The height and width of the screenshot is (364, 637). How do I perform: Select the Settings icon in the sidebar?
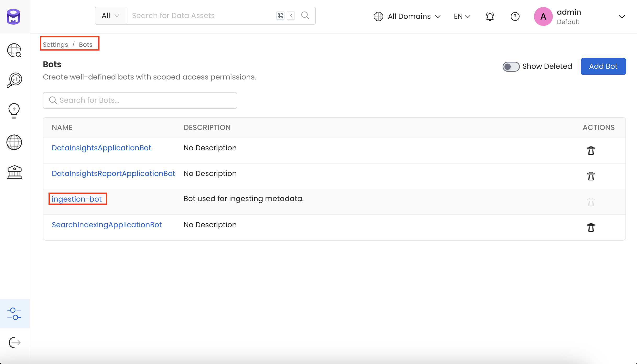(x=14, y=314)
